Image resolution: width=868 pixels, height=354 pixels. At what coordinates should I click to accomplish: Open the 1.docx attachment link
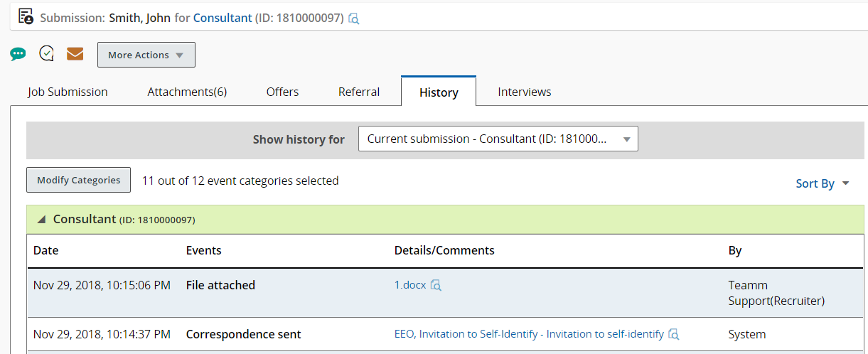409,285
